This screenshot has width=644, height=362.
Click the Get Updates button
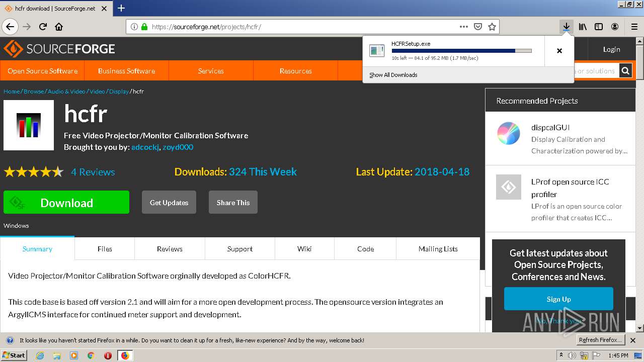point(169,203)
